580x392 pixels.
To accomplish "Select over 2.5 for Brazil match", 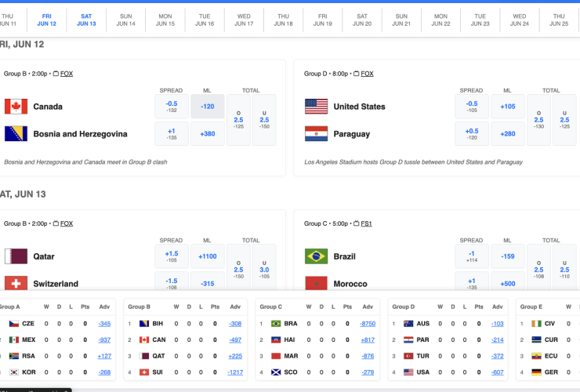I will [539, 268].
